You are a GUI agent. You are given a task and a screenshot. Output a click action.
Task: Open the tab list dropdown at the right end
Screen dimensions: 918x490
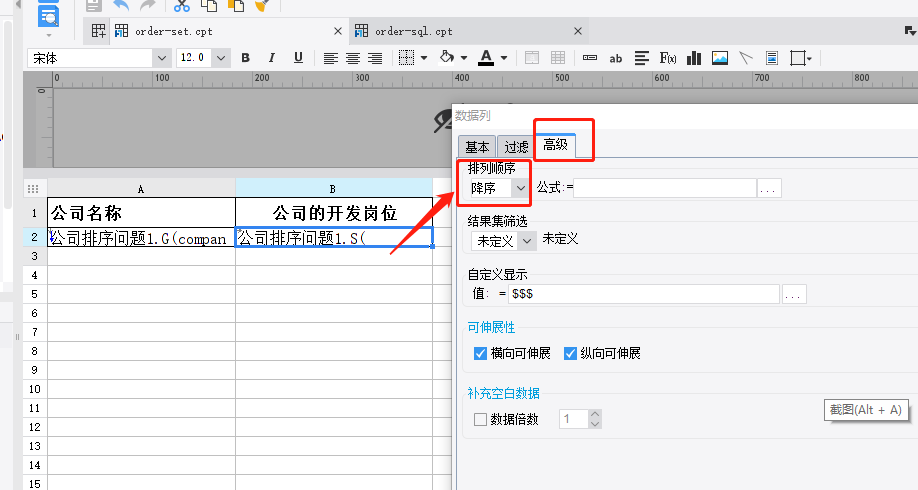tap(910, 31)
